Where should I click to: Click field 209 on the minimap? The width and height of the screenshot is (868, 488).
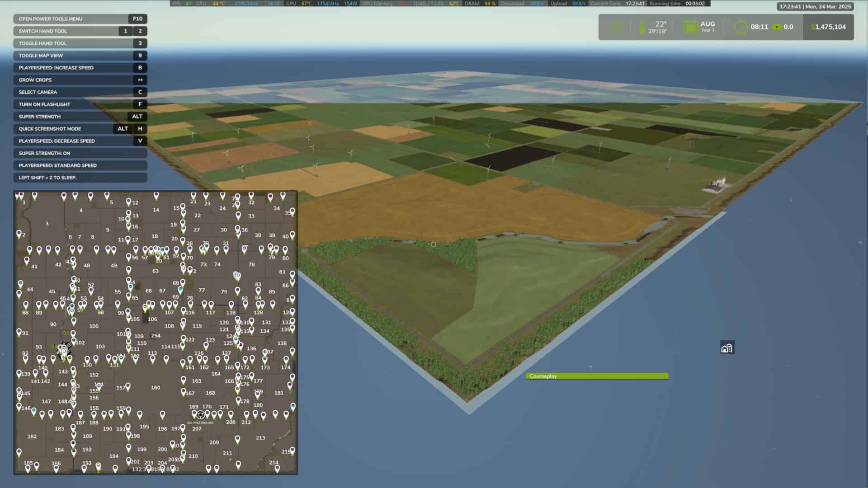tap(214, 442)
